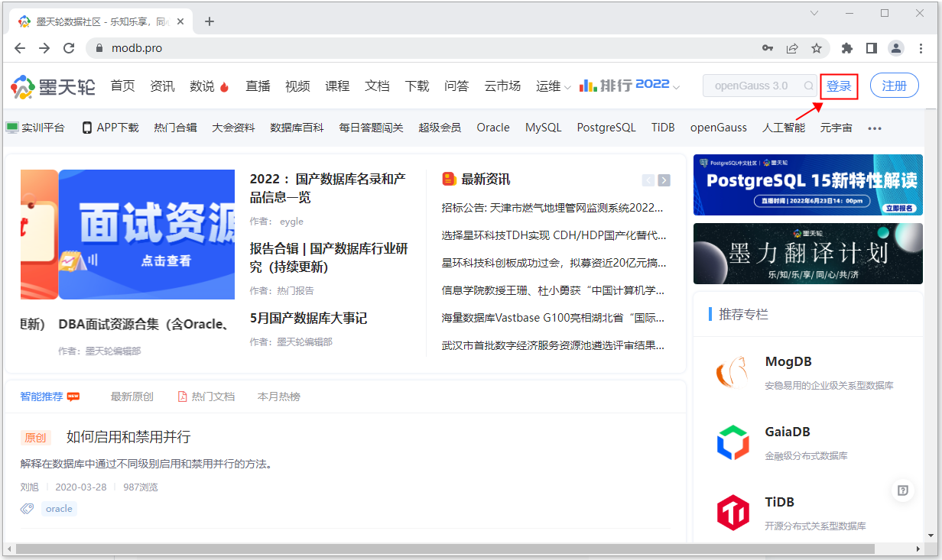Open Chrome three-dot menu
Viewport: 942px width, 560px height.
920,48
